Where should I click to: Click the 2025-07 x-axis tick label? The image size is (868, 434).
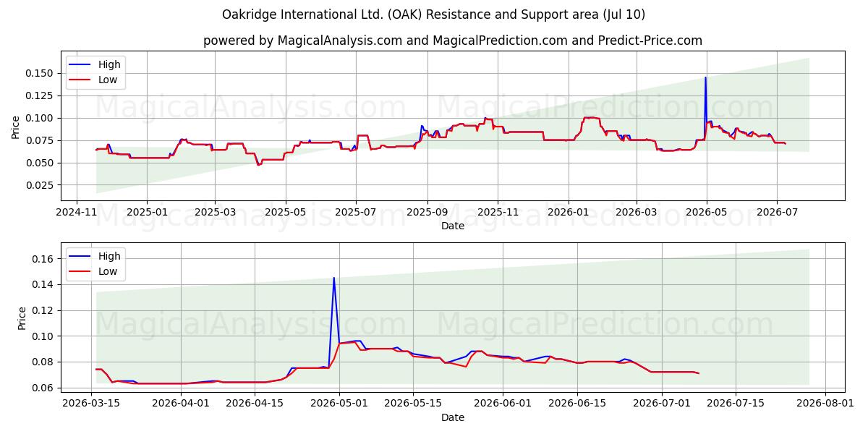click(x=355, y=213)
